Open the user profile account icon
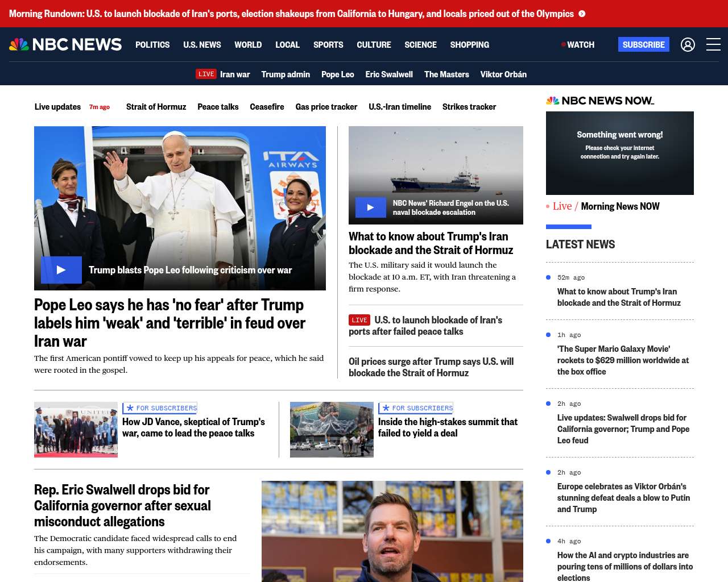 (688, 44)
